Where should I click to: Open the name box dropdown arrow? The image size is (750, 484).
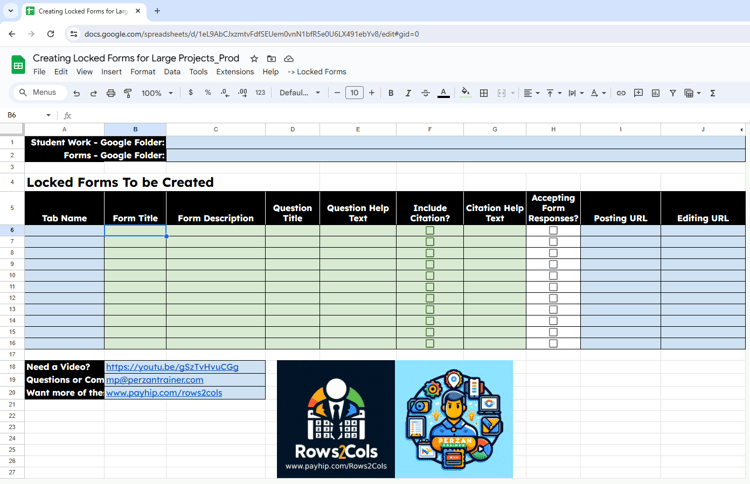coord(48,115)
